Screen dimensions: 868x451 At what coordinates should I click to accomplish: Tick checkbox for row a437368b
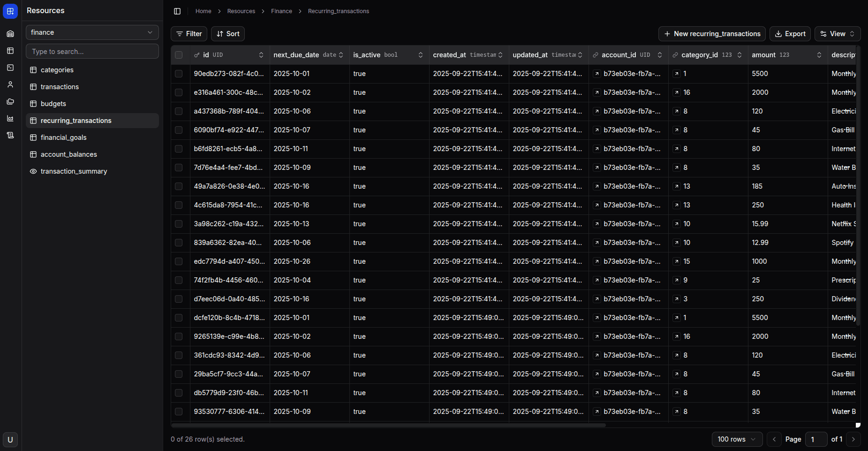179,111
